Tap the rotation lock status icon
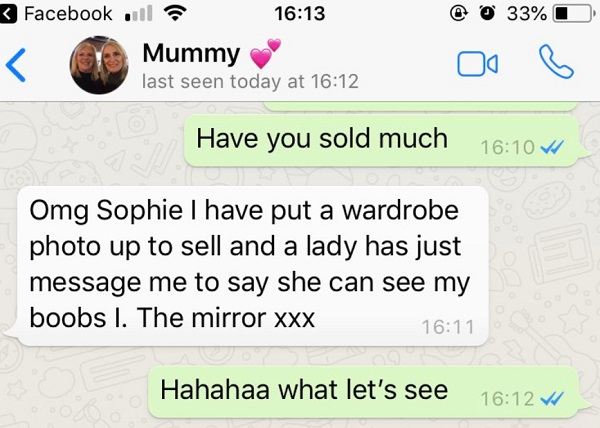 click(458, 14)
